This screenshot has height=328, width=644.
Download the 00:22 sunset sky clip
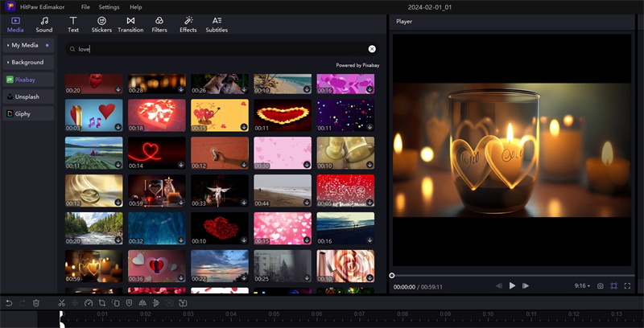(x=244, y=278)
